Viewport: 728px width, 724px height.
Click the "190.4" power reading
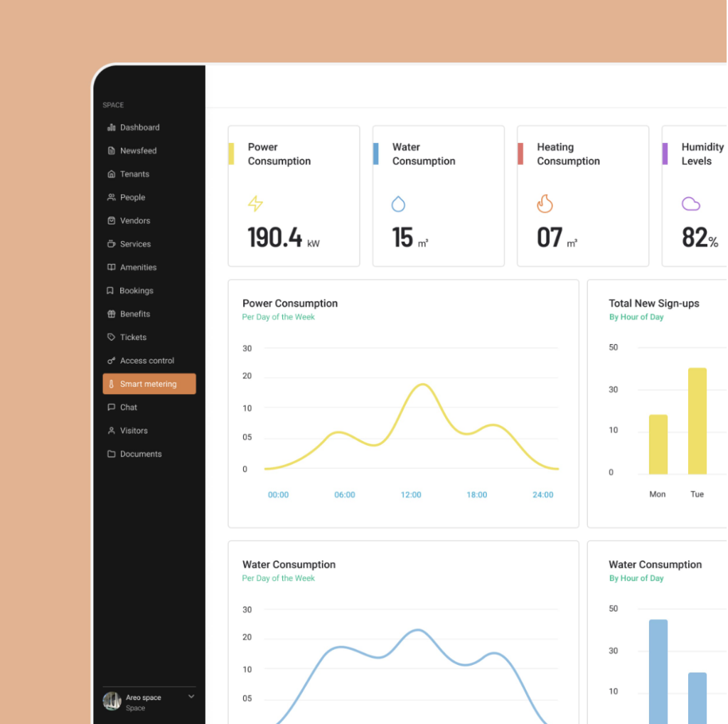[275, 238]
